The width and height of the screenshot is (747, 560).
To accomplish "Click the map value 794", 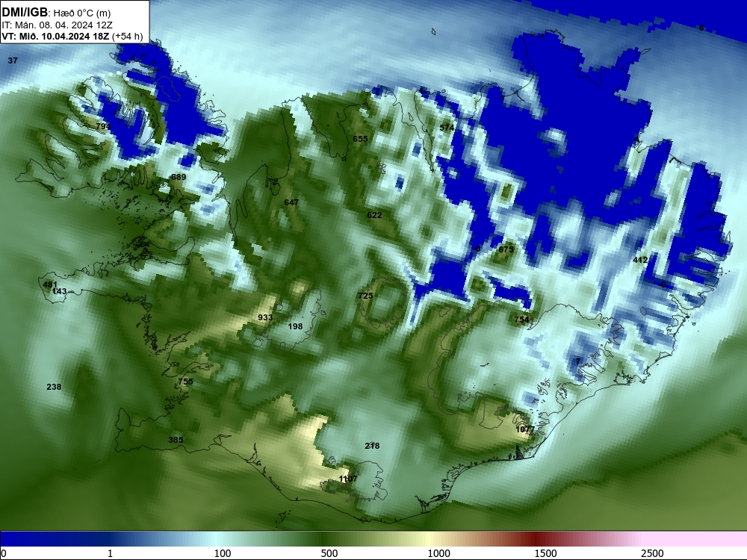I will [x=103, y=126].
